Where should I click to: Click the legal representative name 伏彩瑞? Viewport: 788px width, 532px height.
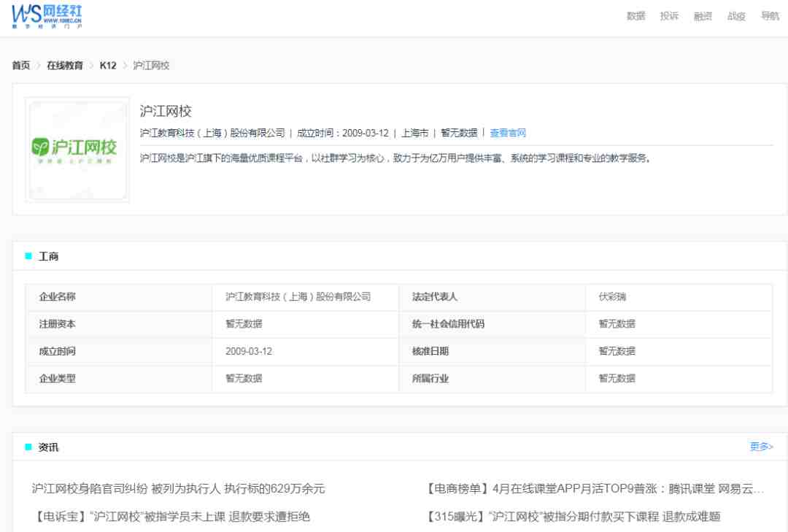pos(612,297)
